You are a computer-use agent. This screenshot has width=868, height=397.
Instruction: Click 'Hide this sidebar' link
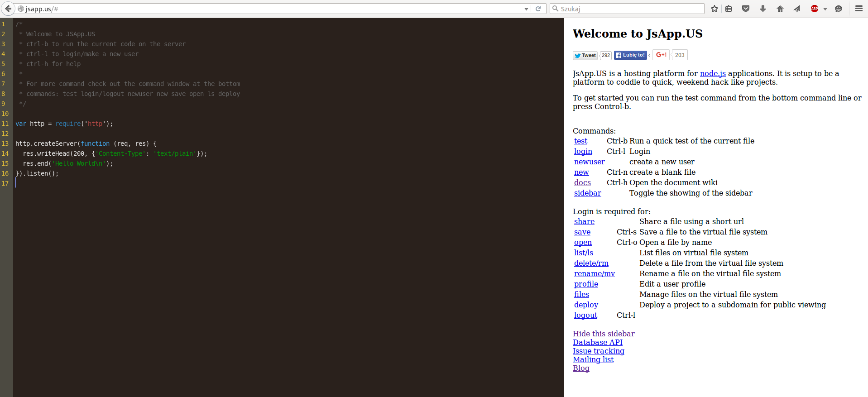tap(604, 334)
